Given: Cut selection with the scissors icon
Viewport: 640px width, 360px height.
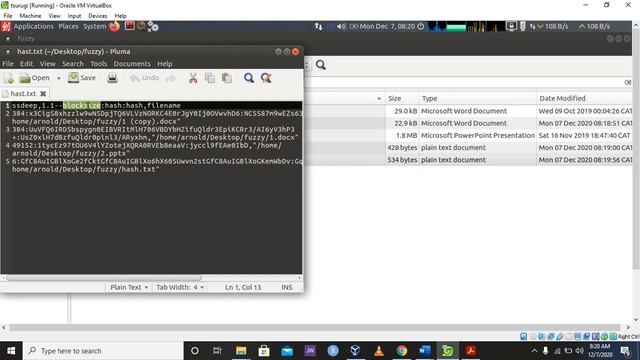Looking at the screenshot, I should (193, 78).
